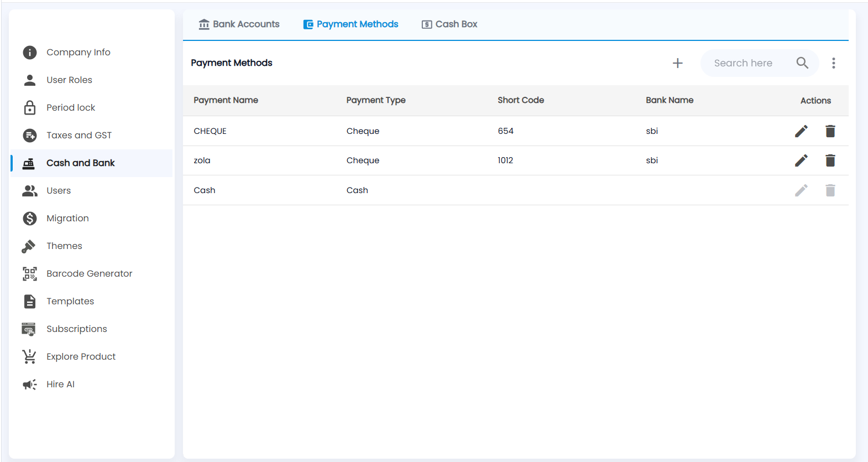868x462 pixels.
Task: Click the Subscriptions icon
Action: [x=29, y=329]
